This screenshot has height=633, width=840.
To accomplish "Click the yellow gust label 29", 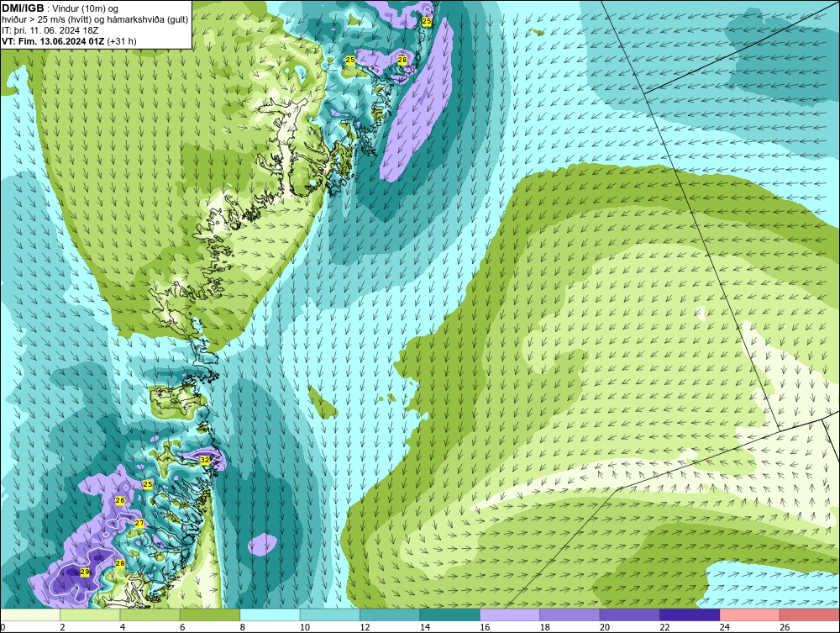I will click(85, 572).
